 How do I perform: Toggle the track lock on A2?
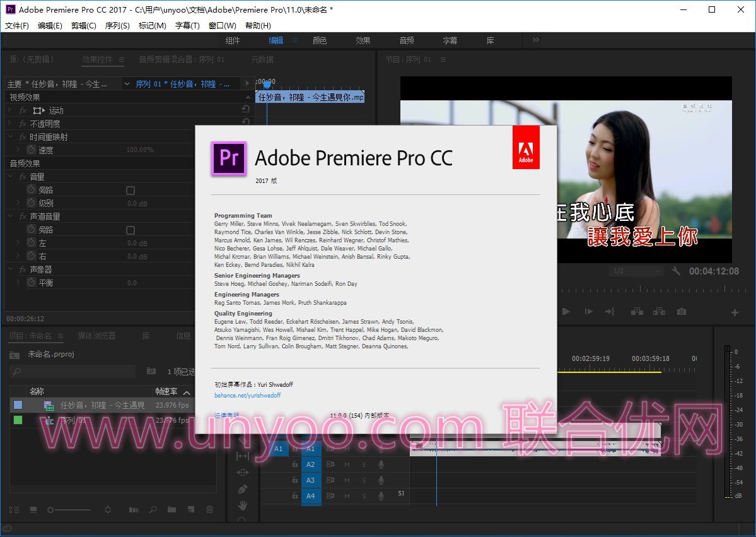coord(294,464)
